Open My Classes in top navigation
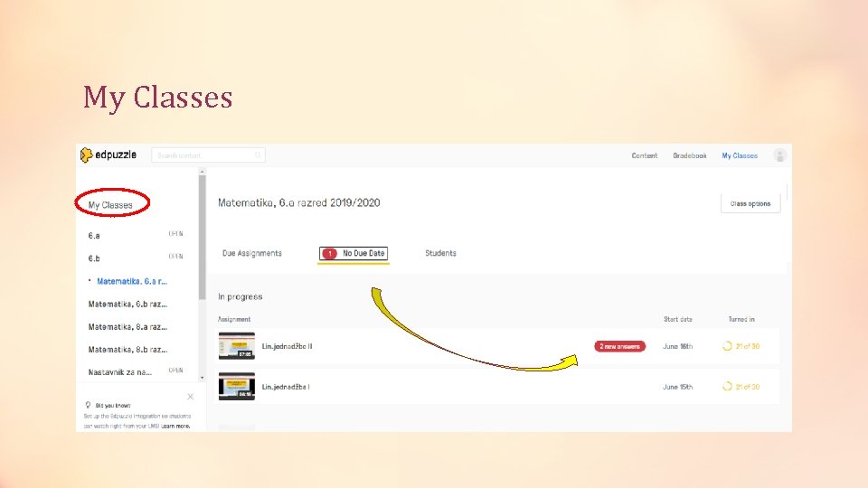Screen dimensions: 868x488 click(x=740, y=155)
